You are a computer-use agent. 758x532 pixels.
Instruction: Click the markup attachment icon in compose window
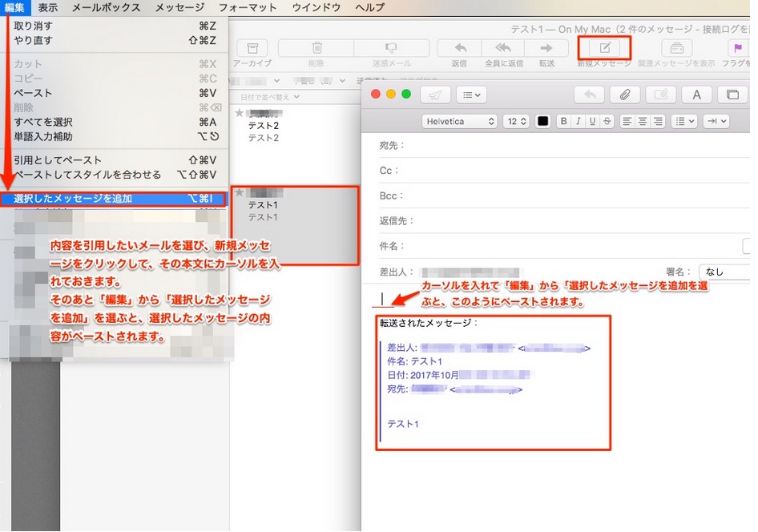661,95
